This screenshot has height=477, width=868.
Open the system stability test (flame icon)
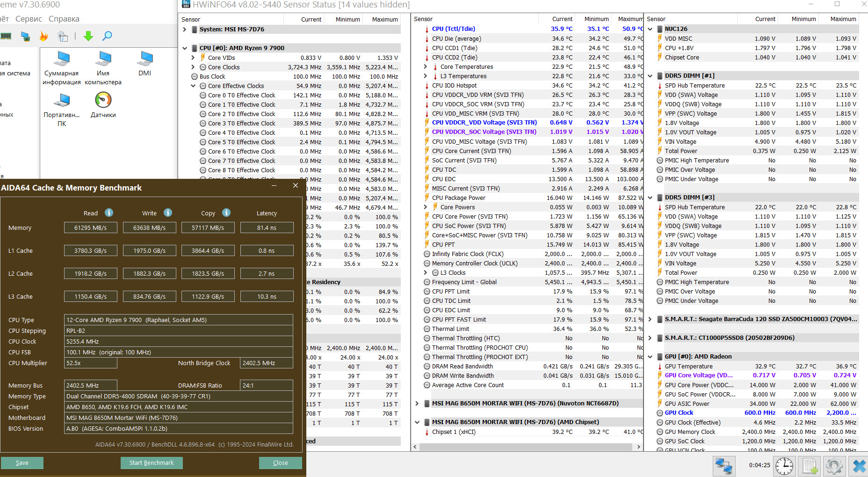43,36
